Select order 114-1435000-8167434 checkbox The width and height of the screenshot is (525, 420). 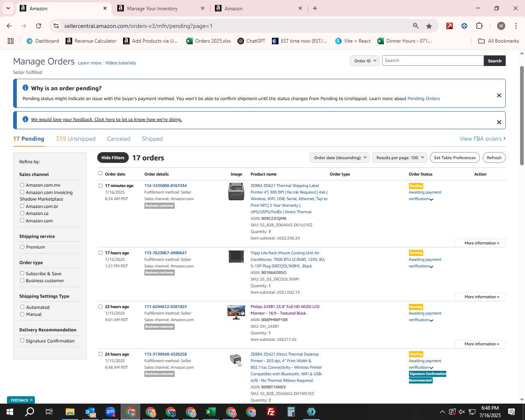tap(100, 186)
